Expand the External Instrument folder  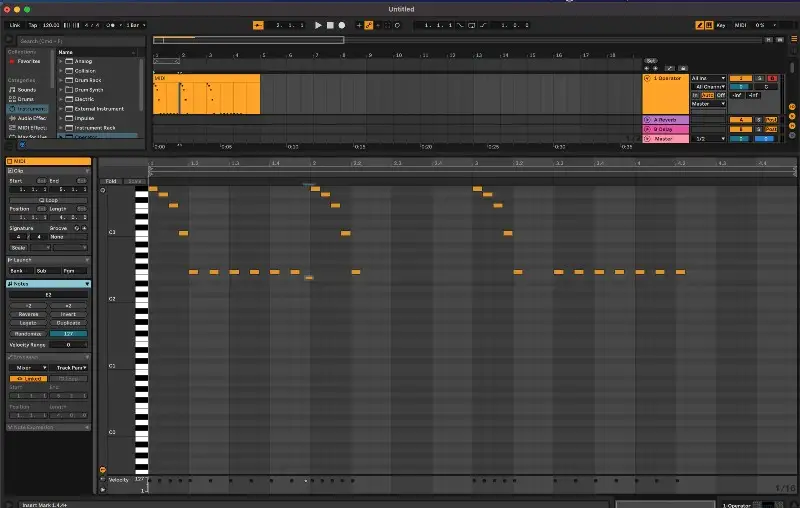click(61, 109)
